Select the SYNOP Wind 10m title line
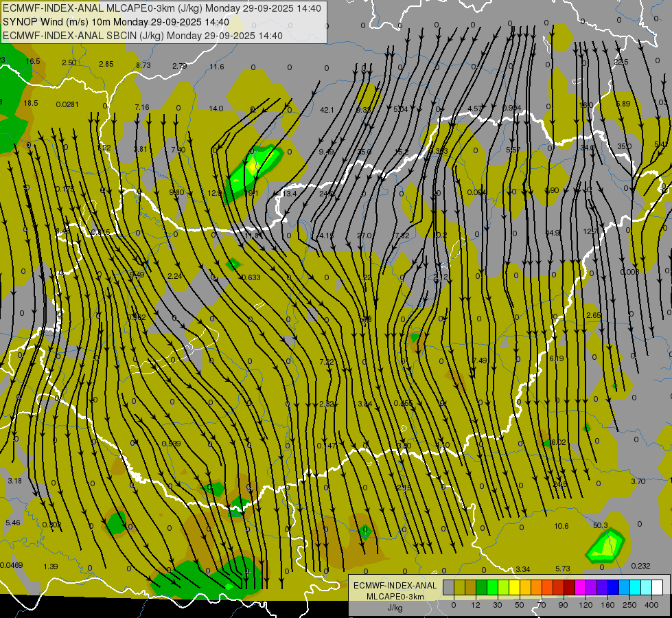Viewport: 672px width, 618px height. (115, 22)
